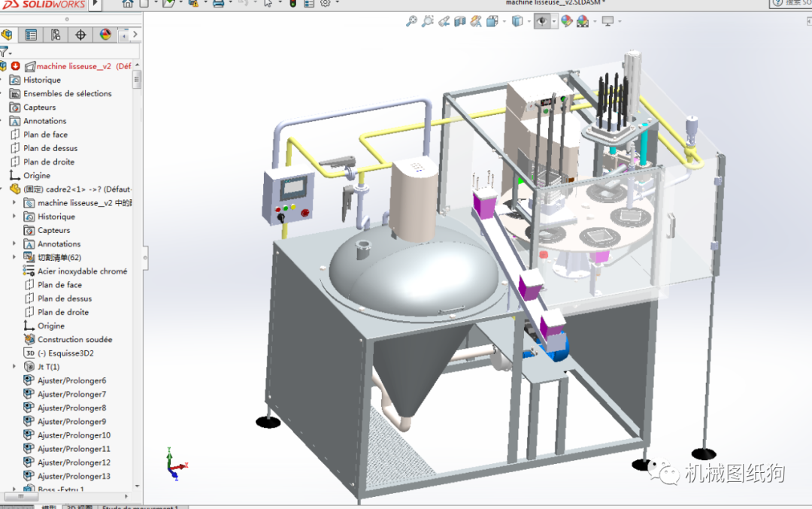Select the first Historique tree item
812x509 pixels.
[42, 80]
